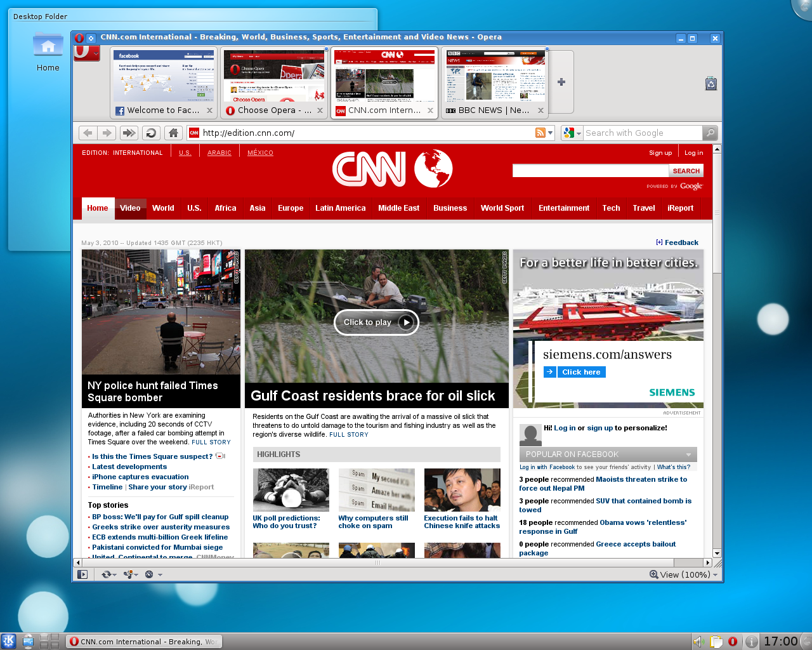812x650 pixels.
Task: Click the clock in the panel
Action: 780,641
